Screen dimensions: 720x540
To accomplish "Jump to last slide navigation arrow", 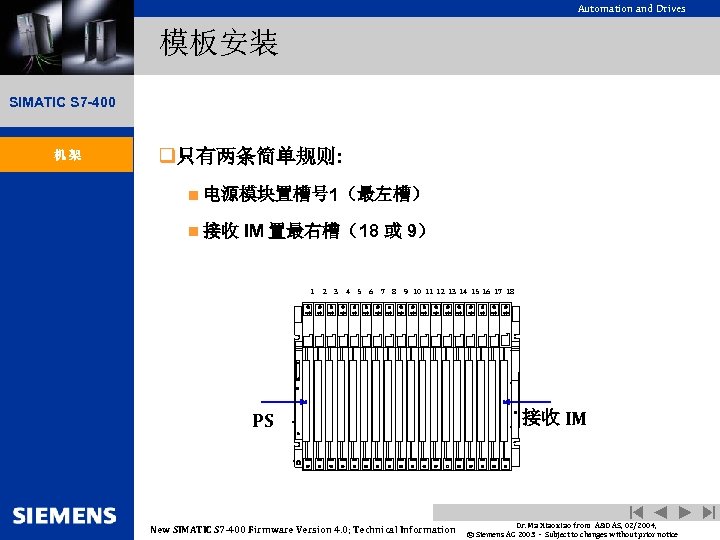I will tap(709, 512).
